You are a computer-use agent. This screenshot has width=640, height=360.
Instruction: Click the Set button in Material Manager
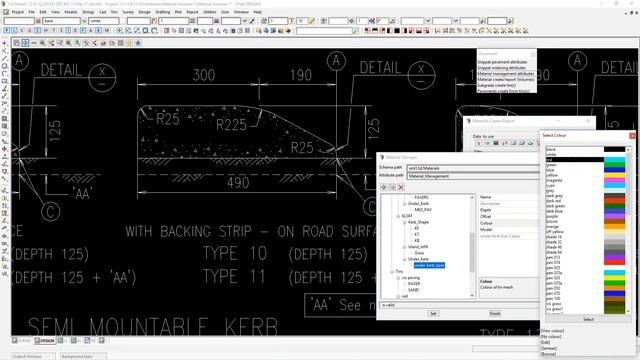tap(433, 313)
